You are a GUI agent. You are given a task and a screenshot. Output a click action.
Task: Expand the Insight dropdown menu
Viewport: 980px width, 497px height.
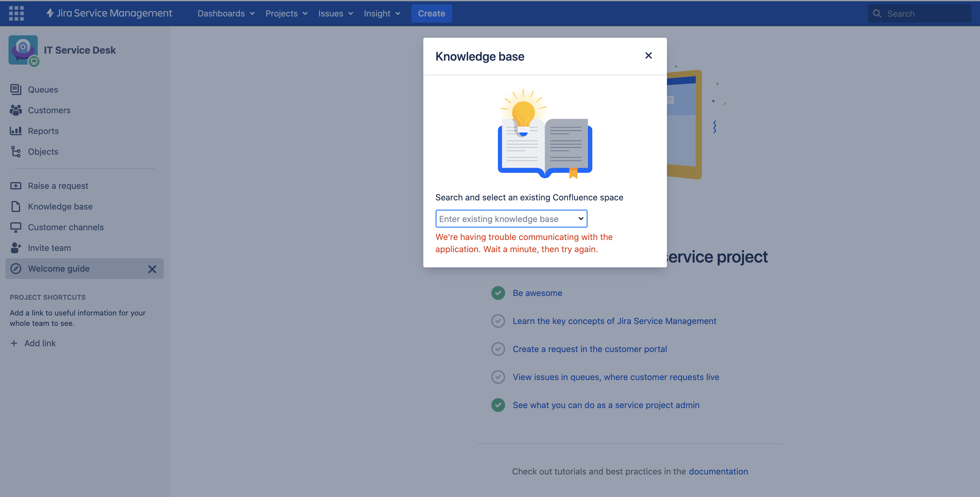[382, 13]
